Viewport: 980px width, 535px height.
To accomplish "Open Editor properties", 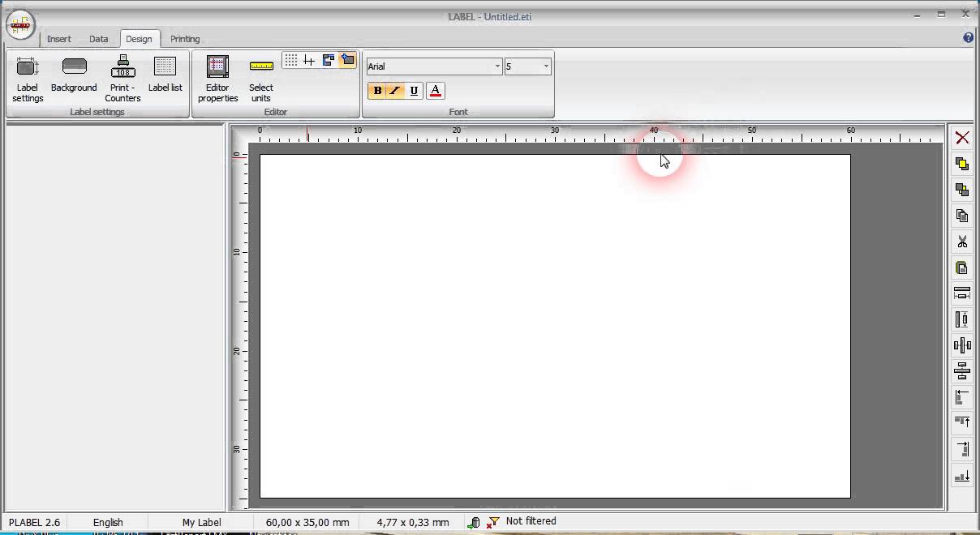I will pyautogui.click(x=218, y=79).
